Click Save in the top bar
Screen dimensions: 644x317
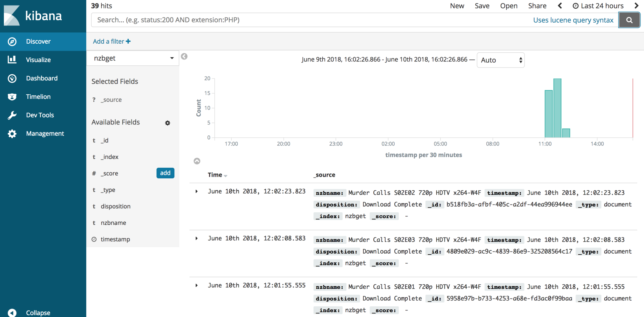[482, 6]
